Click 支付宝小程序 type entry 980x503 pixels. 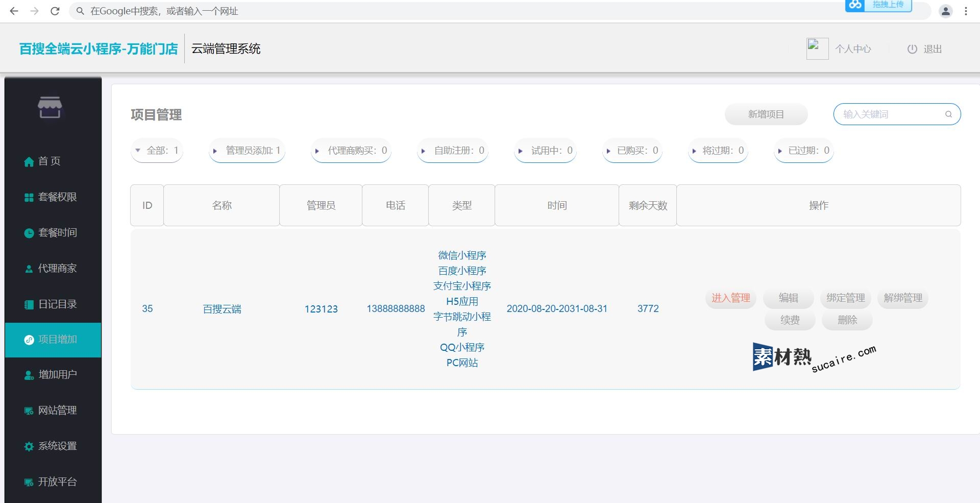click(462, 286)
